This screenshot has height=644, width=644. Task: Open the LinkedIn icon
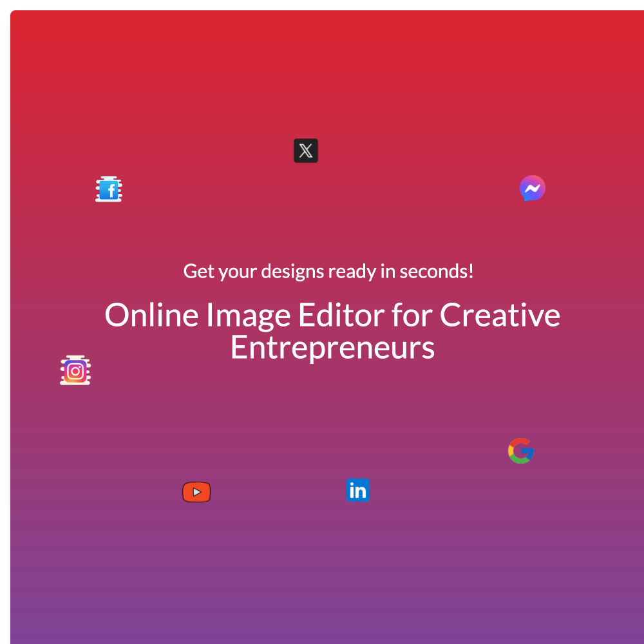357,490
